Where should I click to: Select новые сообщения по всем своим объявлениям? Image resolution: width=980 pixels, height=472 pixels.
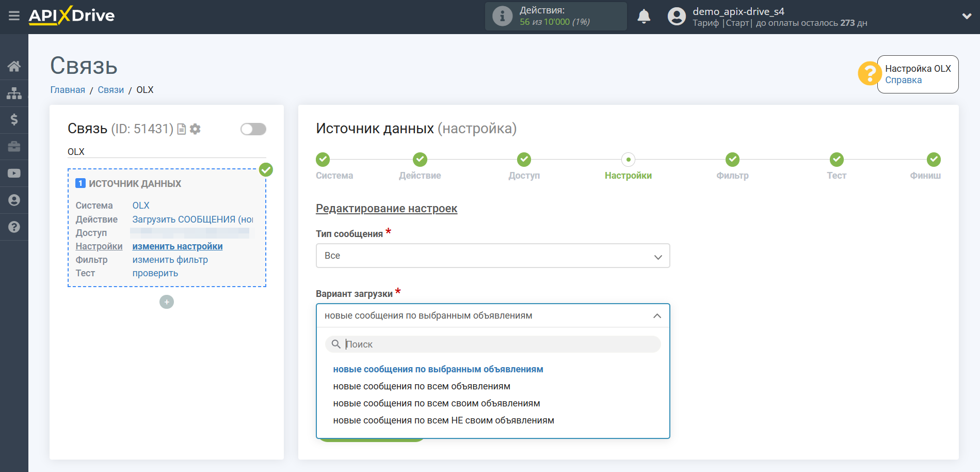coord(437,403)
